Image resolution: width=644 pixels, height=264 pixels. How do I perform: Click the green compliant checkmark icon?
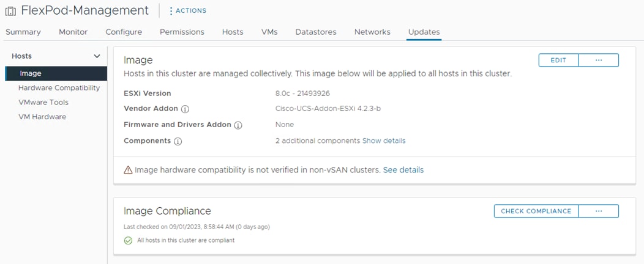tap(128, 240)
